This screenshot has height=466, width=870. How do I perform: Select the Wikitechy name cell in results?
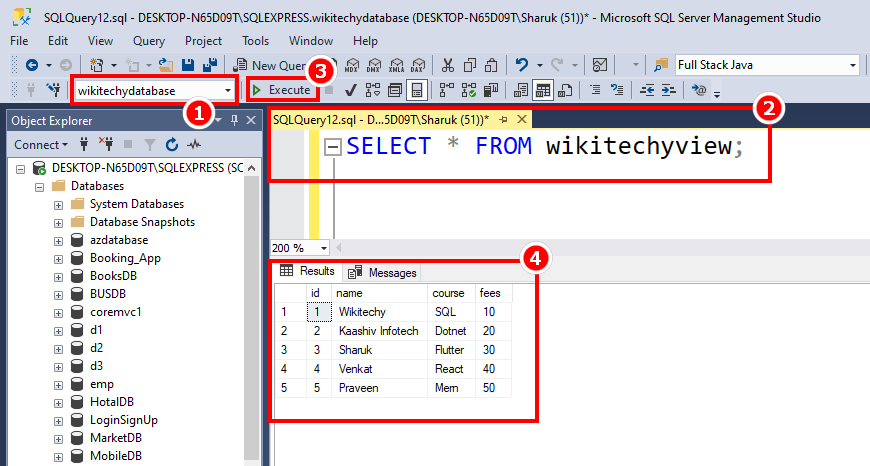[361, 312]
